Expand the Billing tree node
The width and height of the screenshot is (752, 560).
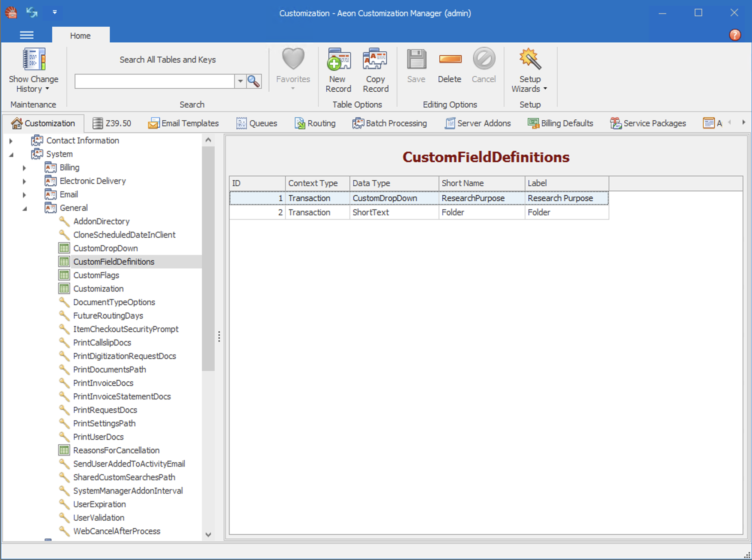click(24, 168)
